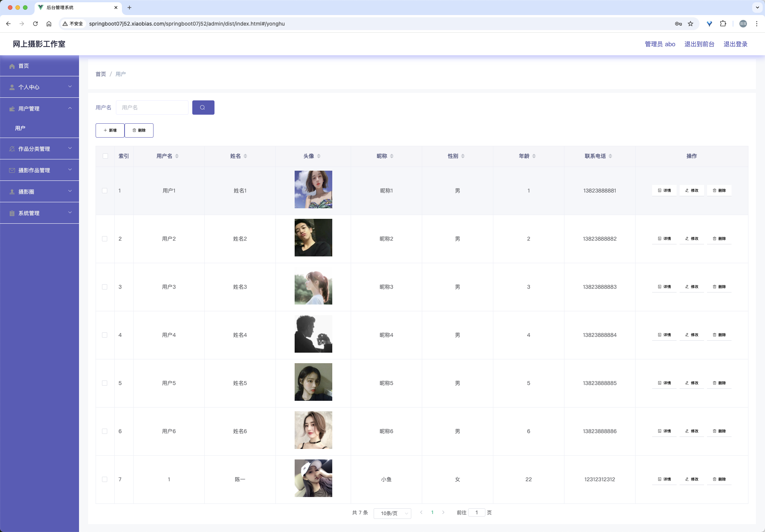Click 退出到前台 in the header
Screen dimensions: 765x532
pyautogui.click(x=699, y=44)
